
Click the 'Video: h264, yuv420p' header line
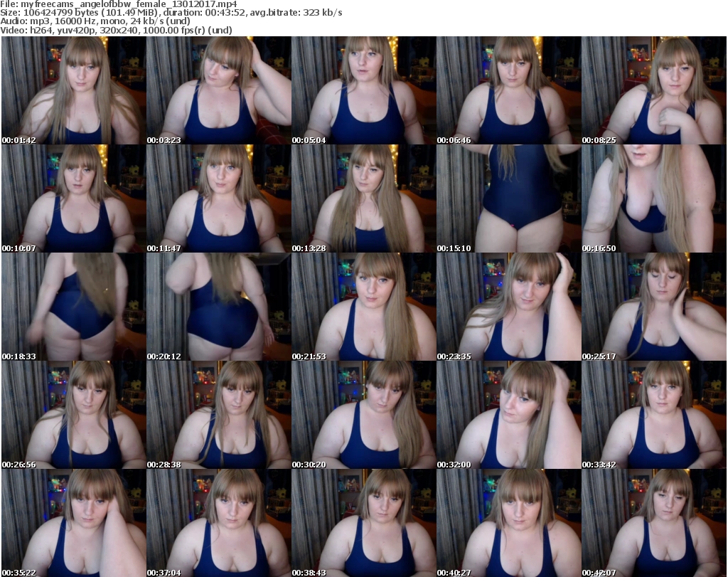[x=116, y=30]
